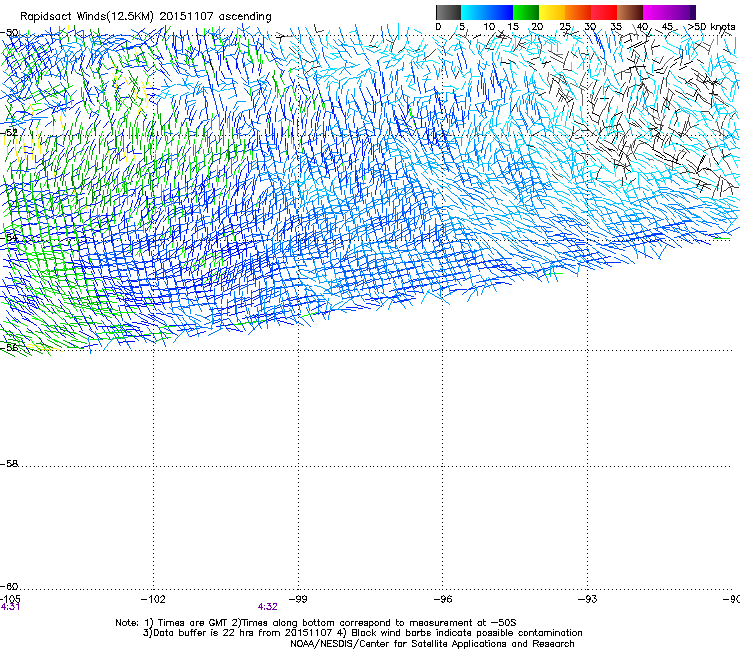Click the '-52' latitude label
This screenshot has height=650, width=740.
[9, 133]
